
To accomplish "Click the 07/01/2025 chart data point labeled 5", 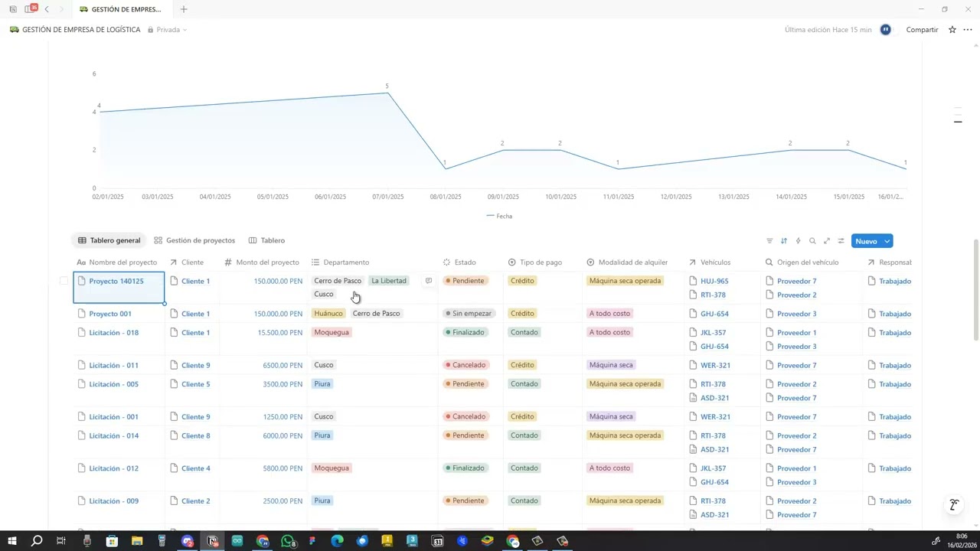I will pyautogui.click(x=387, y=93).
